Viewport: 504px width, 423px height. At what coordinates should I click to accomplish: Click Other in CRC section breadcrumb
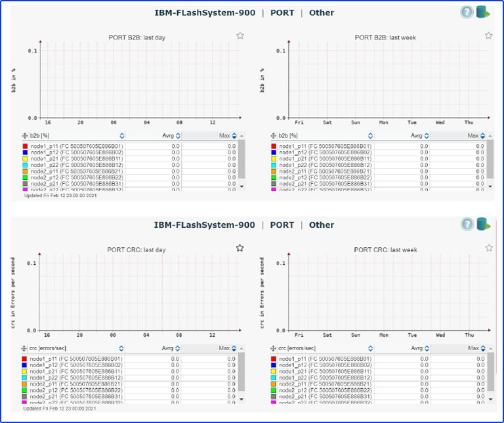pyautogui.click(x=322, y=225)
